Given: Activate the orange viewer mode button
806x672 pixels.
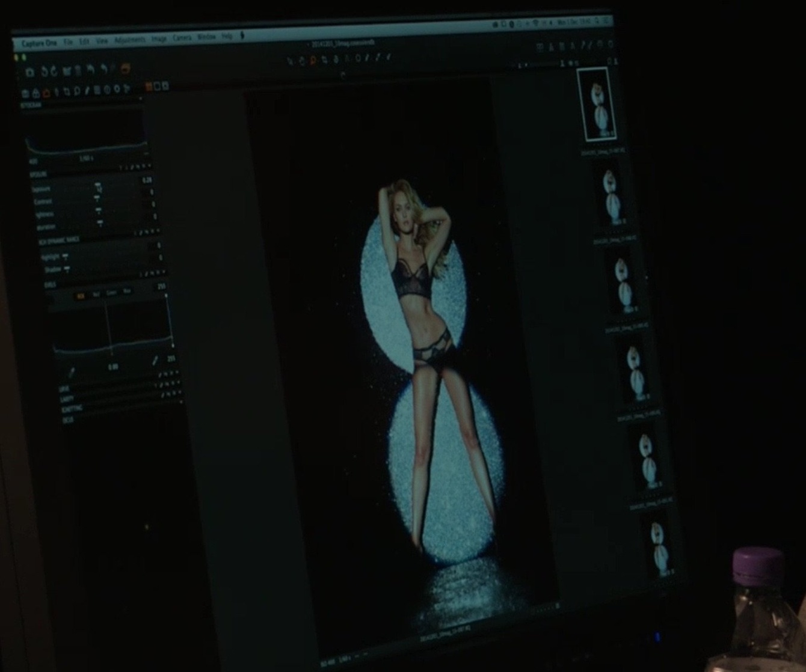Looking at the screenshot, I should coord(149,87).
